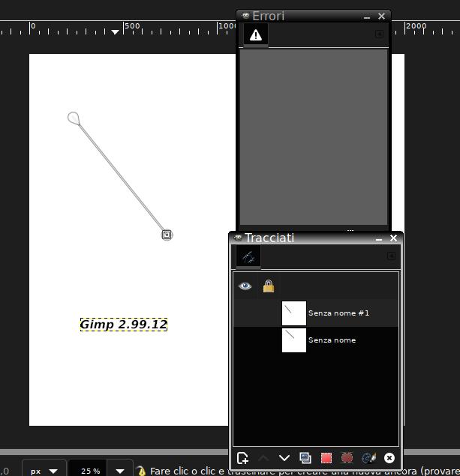Create a new path in Tracciati
Image resolution: width=460 pixels, height=476 pixels.
pos(242,458)
